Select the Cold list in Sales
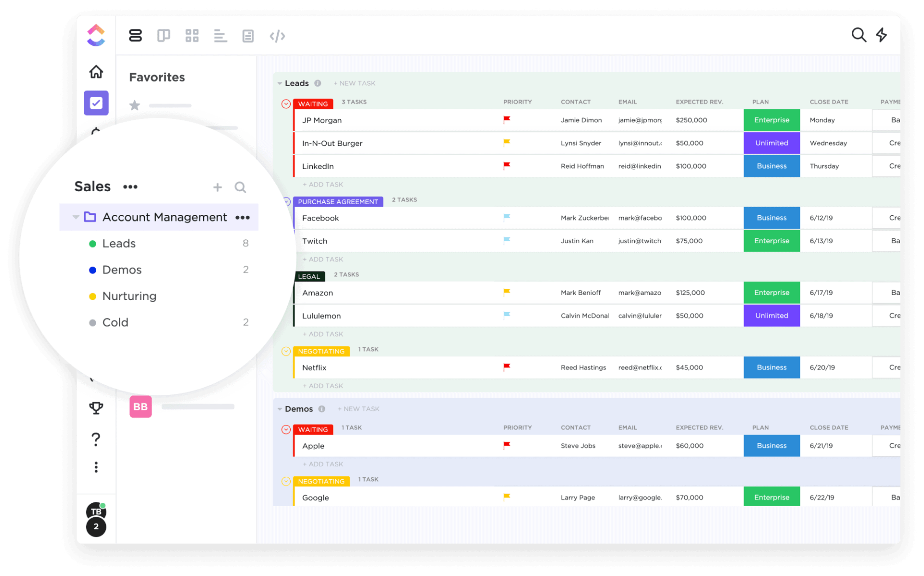924x576 pixels. 115,323
